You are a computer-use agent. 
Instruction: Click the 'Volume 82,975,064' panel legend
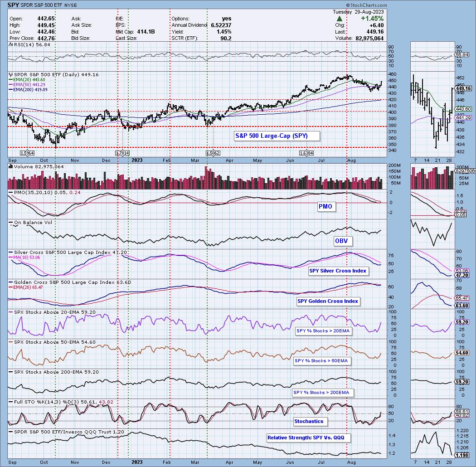36,167
